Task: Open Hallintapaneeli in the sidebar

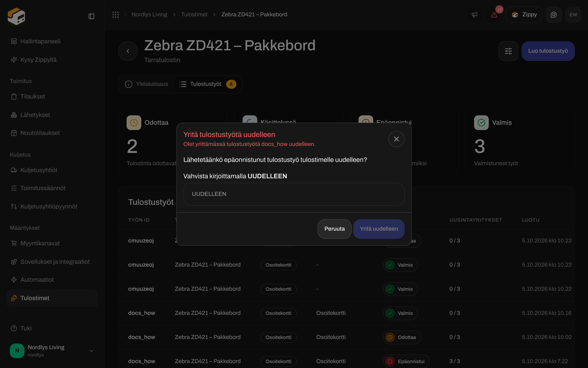Action: tap(52, 41)
